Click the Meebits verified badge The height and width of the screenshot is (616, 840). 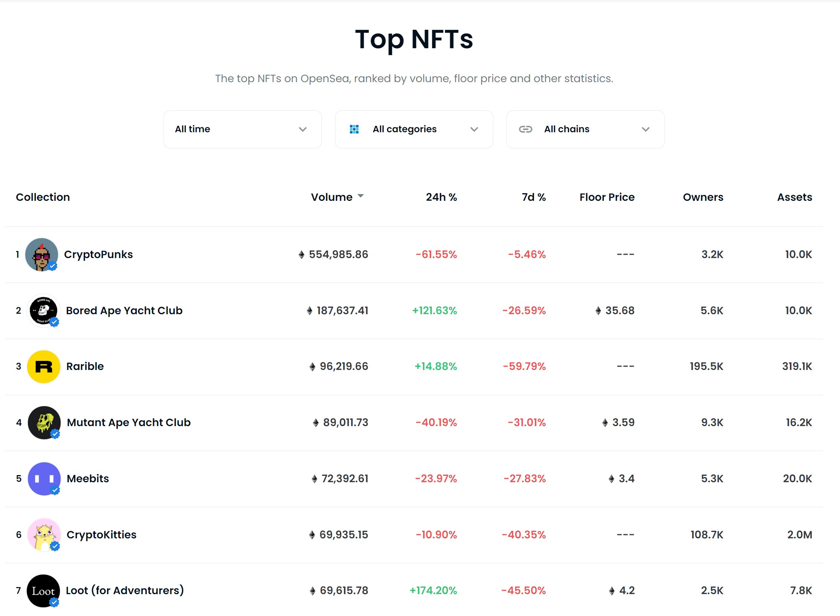(x=55, y=490)
